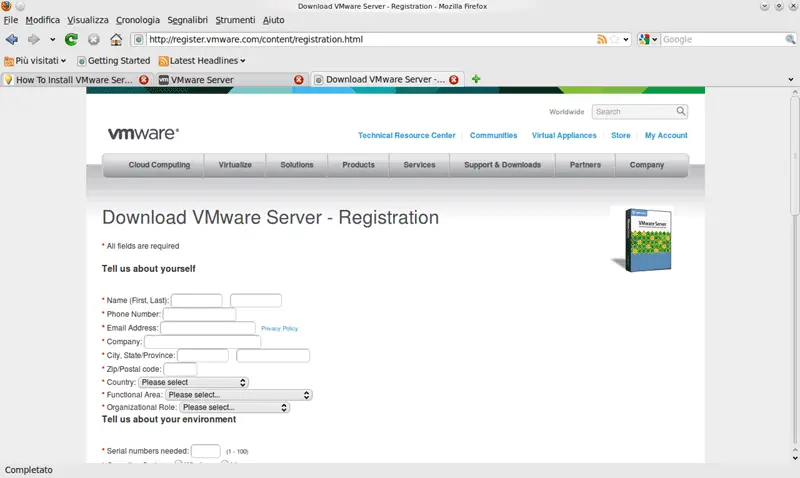800x478 pixels.
Task: Click the vmware logo
Action: coord(143,134)
